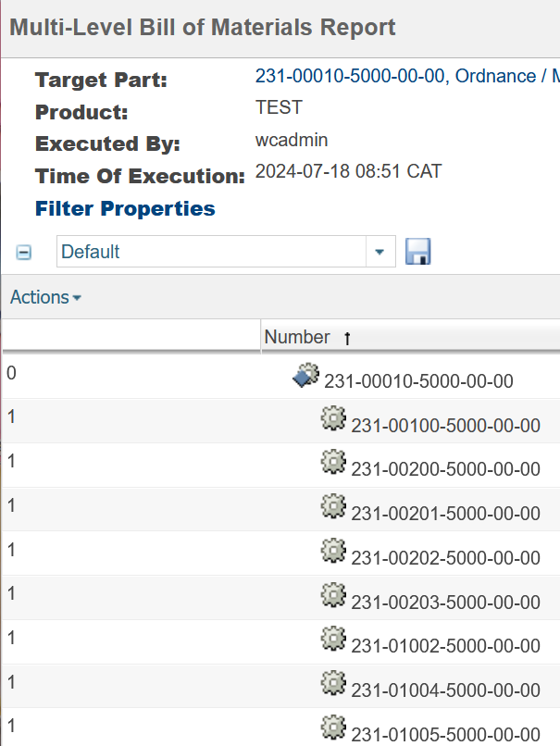The height and width of the screenshot is (746, 560).
Task: Click the part gear icon beside 231-00202-5000-00-00
Action: click(x=333, y=551)
